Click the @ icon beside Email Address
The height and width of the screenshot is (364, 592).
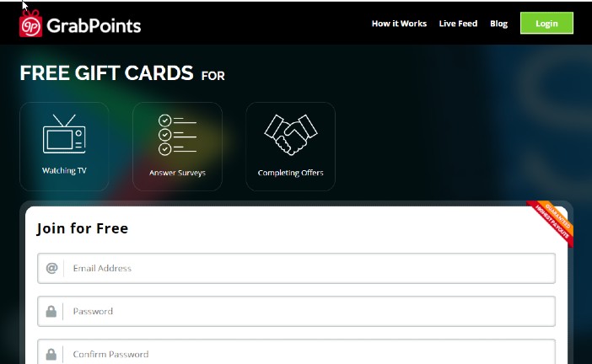pos(51,268)
